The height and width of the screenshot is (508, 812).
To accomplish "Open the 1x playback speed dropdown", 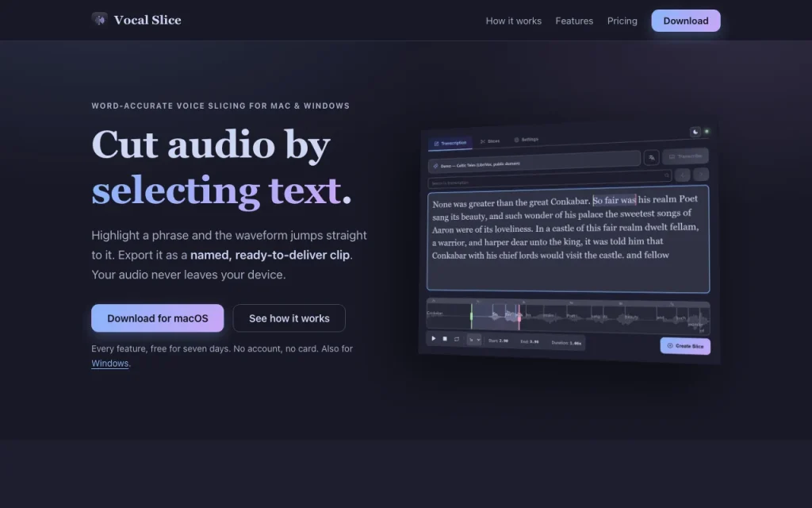I will [x=474, y=340].
